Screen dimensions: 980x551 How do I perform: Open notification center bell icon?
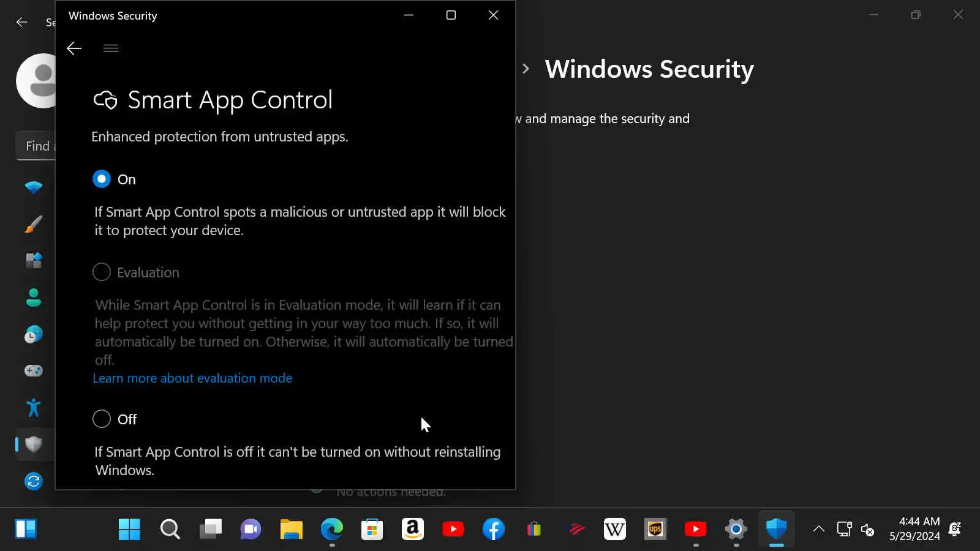(x=954, y=529)
